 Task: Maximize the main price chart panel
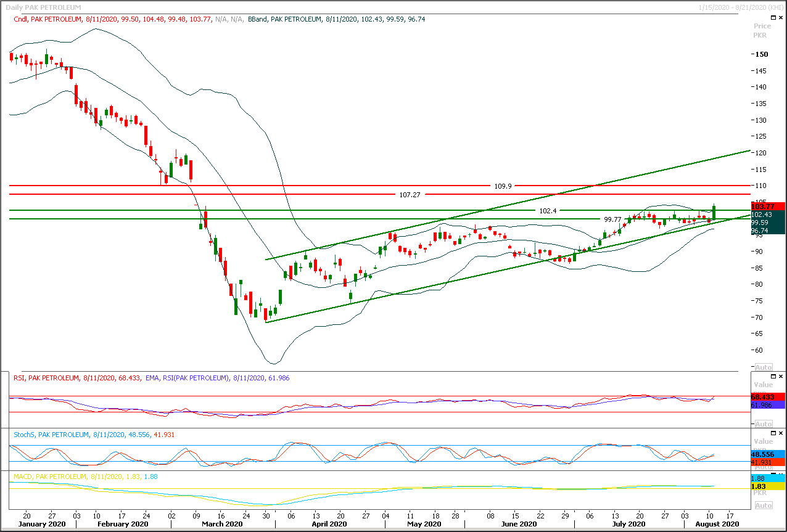(x=773, y=18)
